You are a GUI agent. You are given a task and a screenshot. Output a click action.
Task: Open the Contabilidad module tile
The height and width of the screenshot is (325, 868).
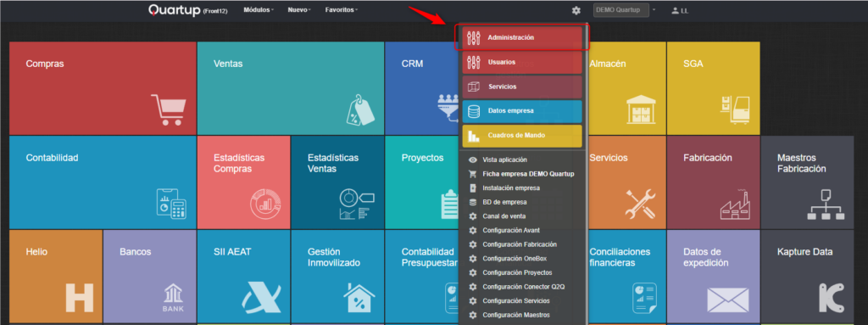point(103,182)
